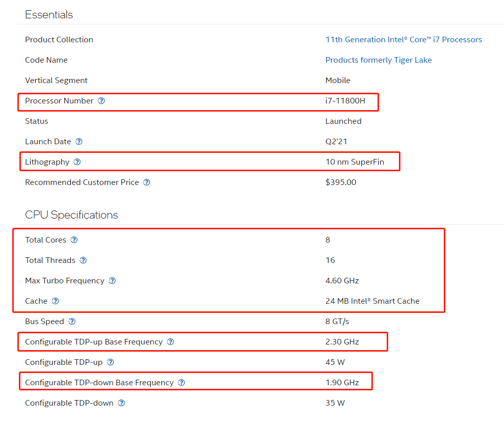
Task: Open the Launch Date help tooltip icon
Action: (79, 142)
